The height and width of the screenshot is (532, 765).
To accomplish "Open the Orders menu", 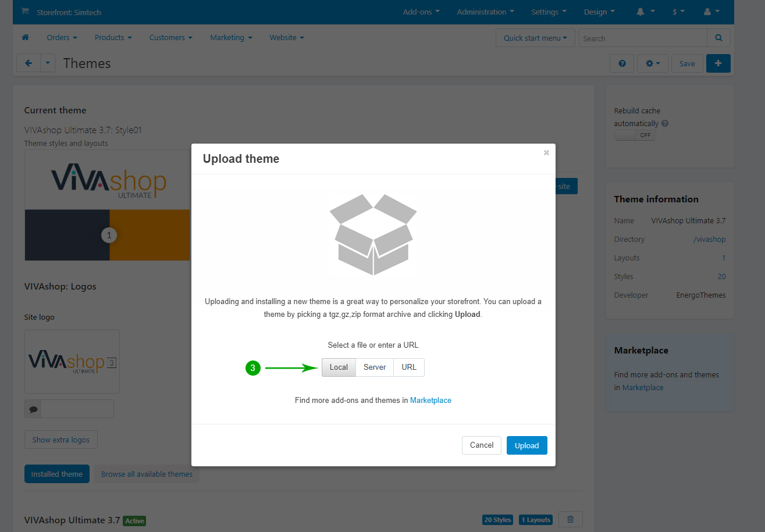I will pos(62,38).
